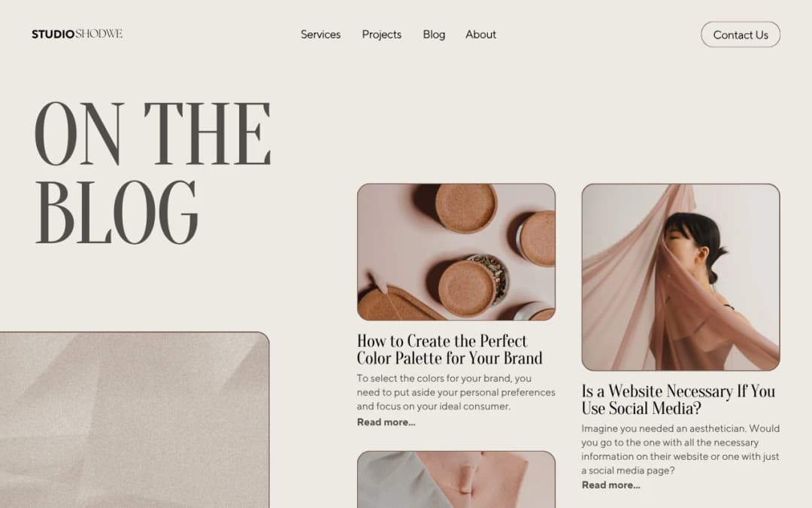Open the partially visible pink fabric thumbnail

tap(456, 479)
